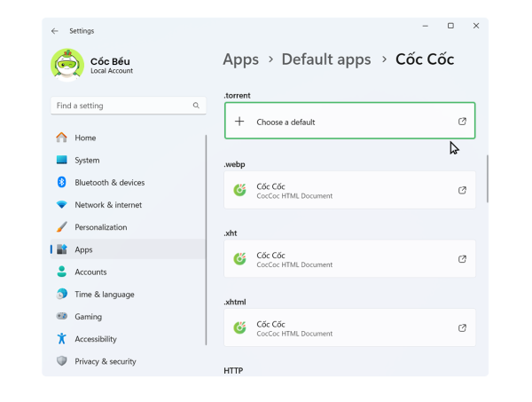
Task: Click the plus icon in .torrent row
Action: point(239,122)
